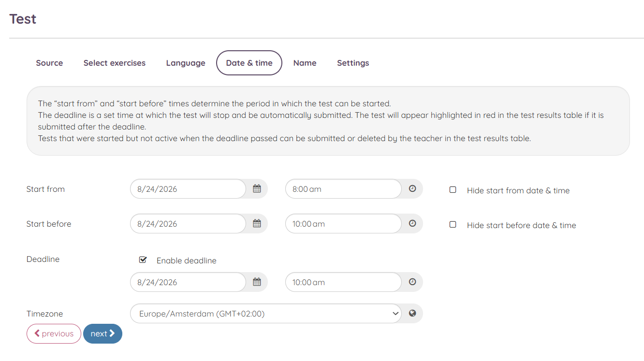Enable Hide start before date & time

pyautogui.click(x=453, y=225)
